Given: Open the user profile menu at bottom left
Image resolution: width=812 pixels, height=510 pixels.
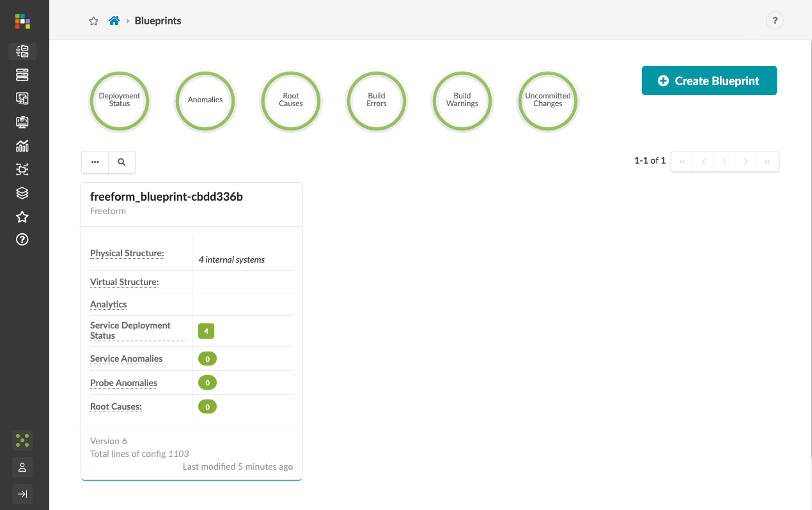Looking at the screenshot, I should tap(22, 467).
